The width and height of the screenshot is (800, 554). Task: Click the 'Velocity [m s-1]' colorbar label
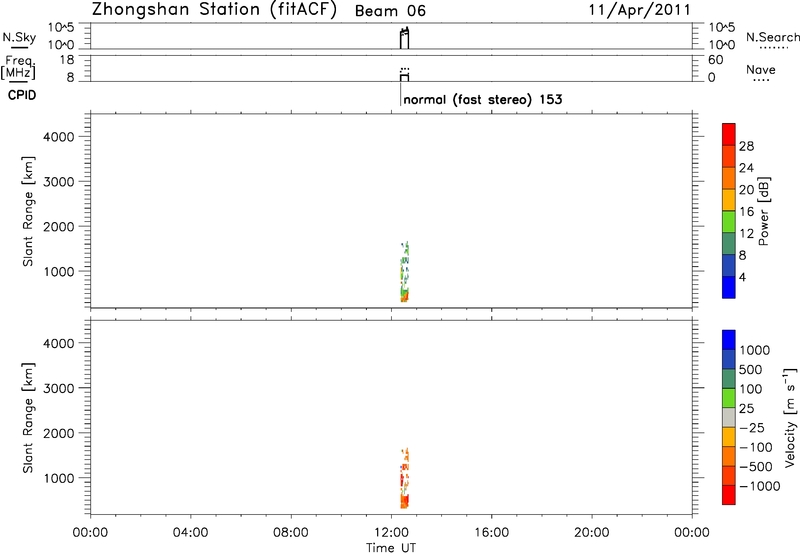click(790, 417)
